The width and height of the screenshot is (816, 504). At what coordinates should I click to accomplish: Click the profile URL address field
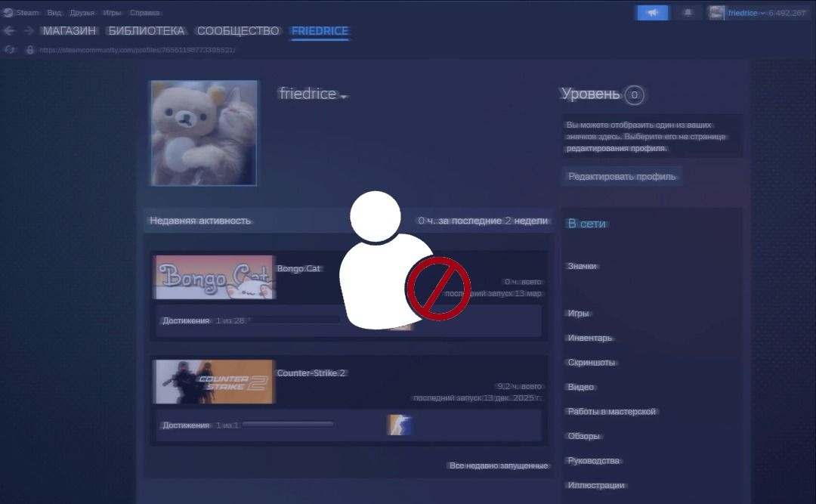138,50
